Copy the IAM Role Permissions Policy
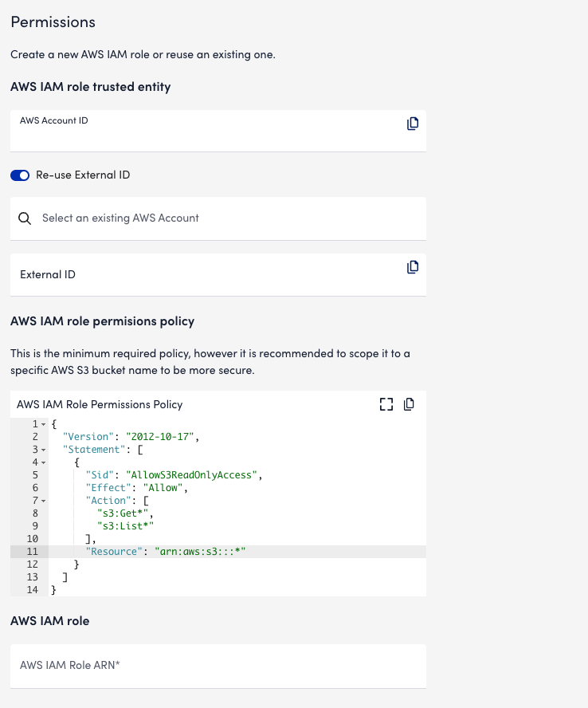Viewport: 588px width, 708px height. [x=410, y=404]
